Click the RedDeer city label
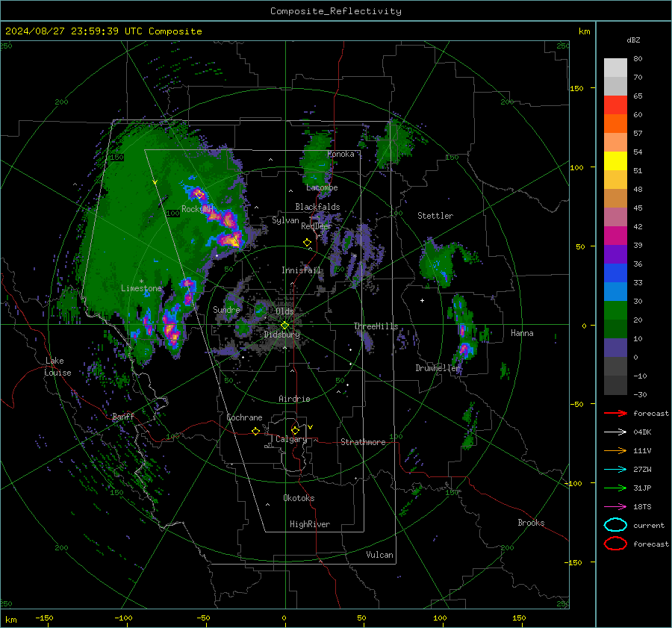 pos(317,226)
